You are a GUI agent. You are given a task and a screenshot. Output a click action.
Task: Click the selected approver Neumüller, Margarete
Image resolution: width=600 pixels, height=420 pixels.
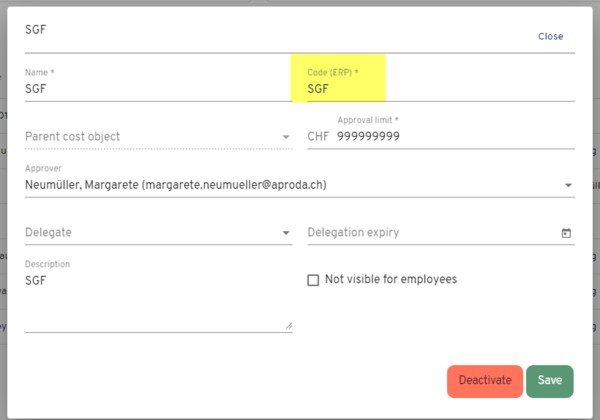point(175,185)
